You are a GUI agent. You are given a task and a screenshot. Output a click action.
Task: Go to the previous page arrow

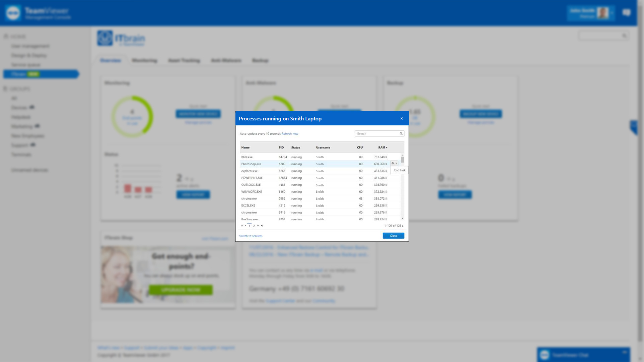point(245,226)
